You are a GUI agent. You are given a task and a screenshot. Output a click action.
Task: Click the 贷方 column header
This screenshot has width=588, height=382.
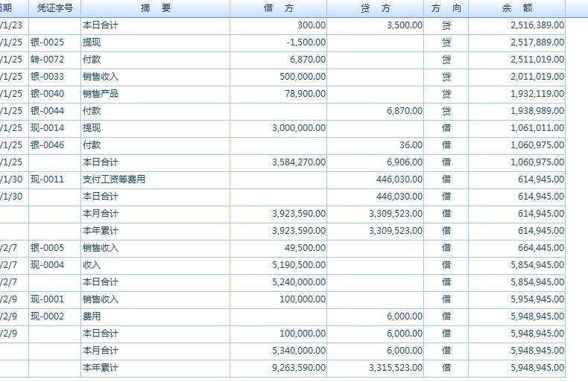tap(376, 8)
